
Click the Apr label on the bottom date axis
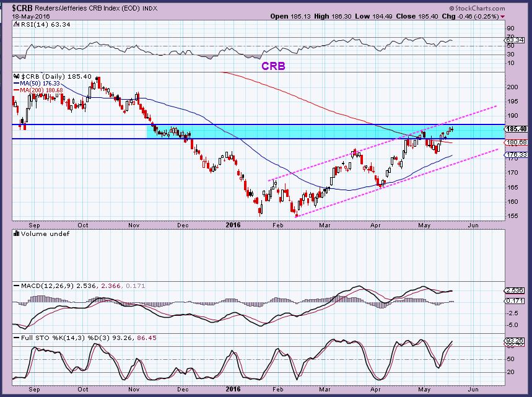[x=375, y=389]
